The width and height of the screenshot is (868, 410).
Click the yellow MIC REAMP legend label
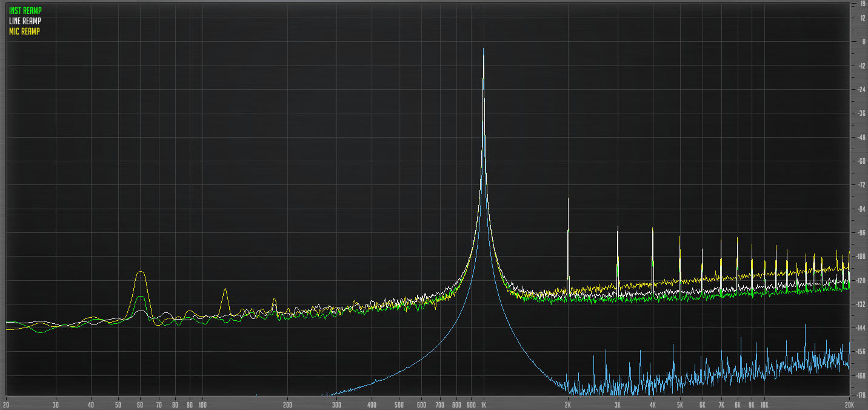pos(24,31)
